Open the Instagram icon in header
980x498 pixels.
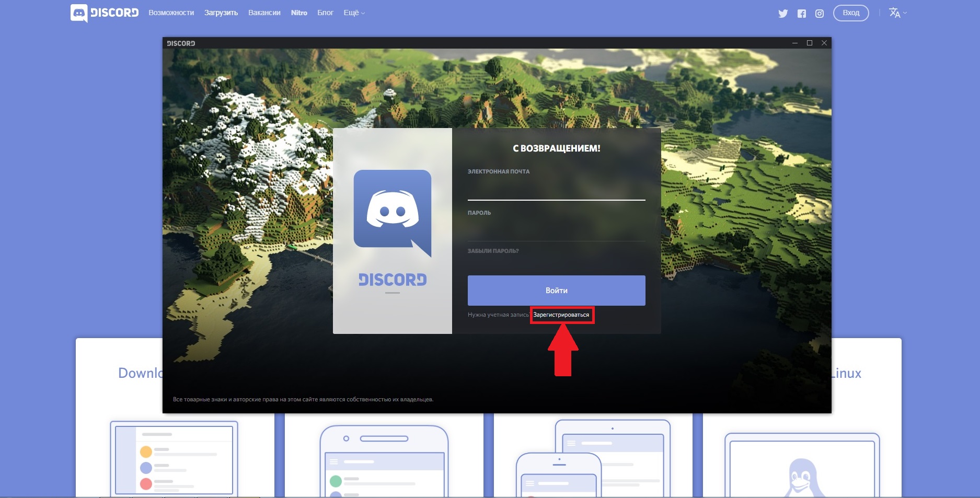point(820,14)
